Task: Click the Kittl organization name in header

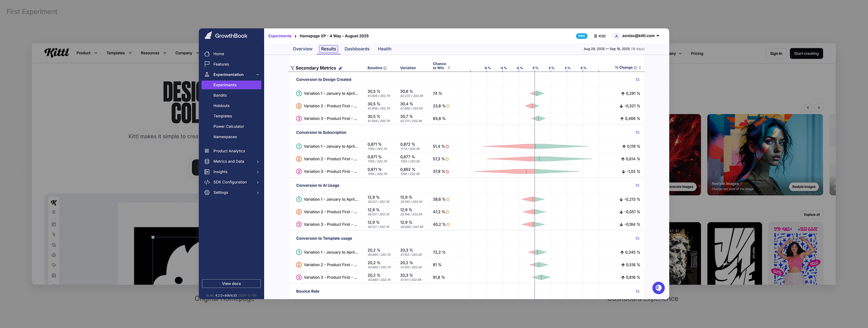Action: click(600, 36)
